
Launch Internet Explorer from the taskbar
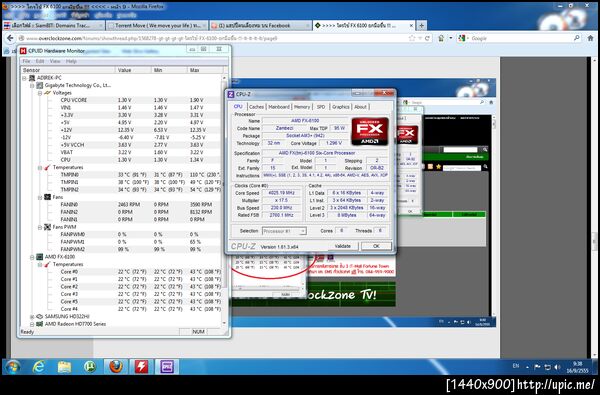(38, 367)
